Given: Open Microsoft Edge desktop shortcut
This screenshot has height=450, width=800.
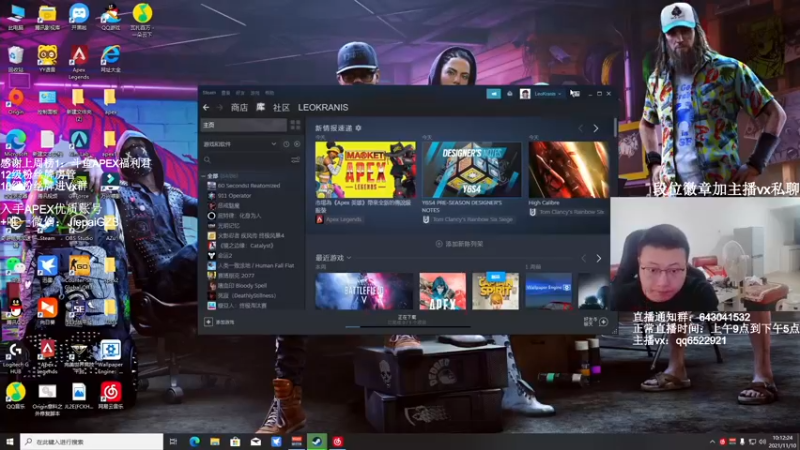Looking at the screenshot, I should 16,142.
